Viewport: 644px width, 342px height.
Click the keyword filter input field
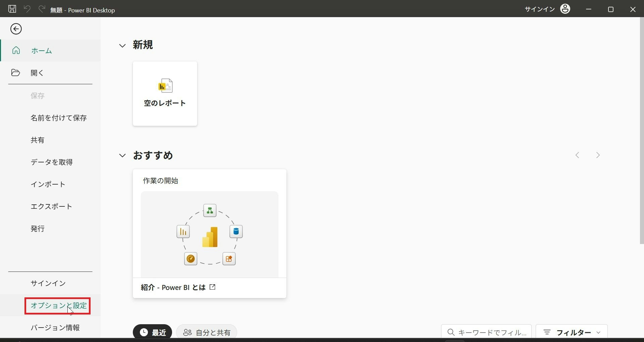[486, 332]
